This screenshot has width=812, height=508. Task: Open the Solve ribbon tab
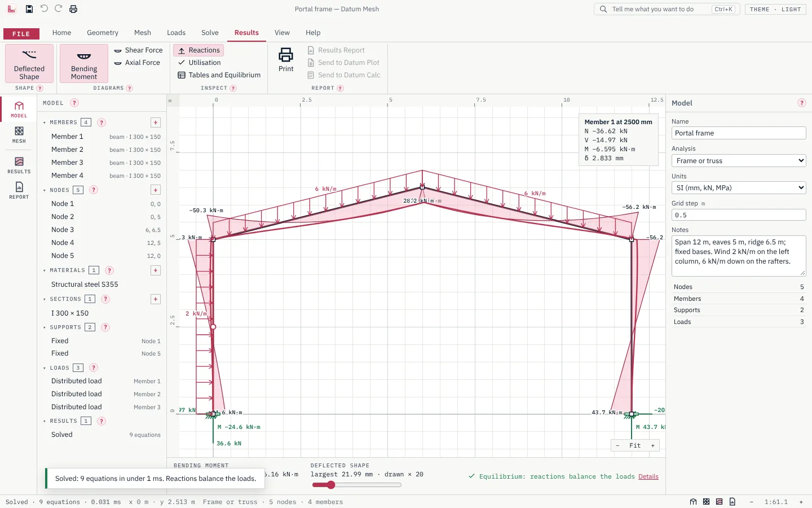[210, 33]
